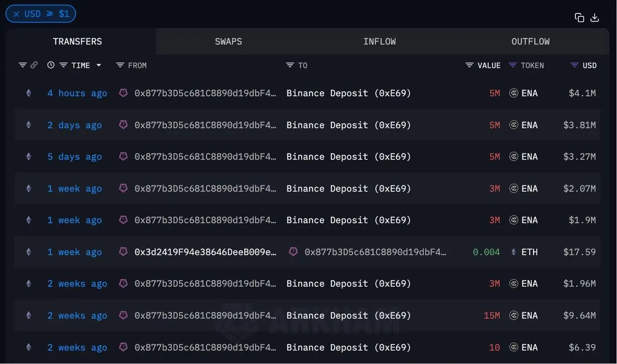The image size is (617, 364).
Task: Open the Binance Deposit (0xE69) entity
Action: click(x=348, y=93)
